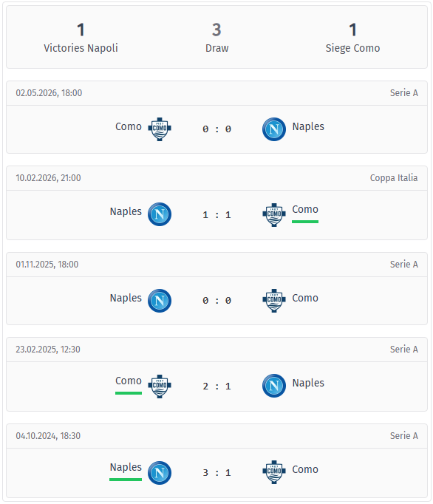Click Napoli logo in 02.05.2026 match
Viewport: 433px width, 504px height.
point(274,129)
